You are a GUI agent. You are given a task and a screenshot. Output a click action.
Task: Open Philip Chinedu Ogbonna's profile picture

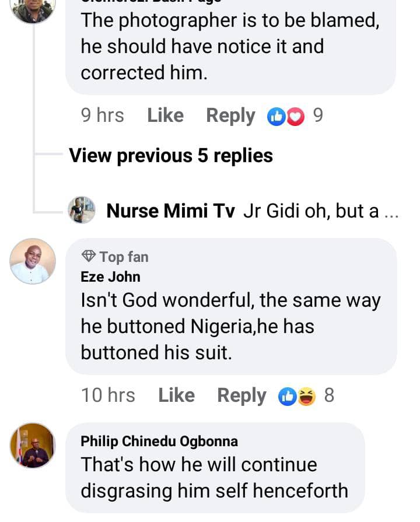[x=33, y=445]
